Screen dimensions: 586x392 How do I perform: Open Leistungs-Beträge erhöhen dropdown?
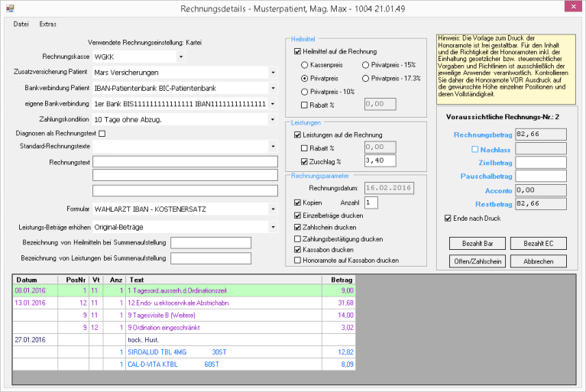(x=274, y=227)
